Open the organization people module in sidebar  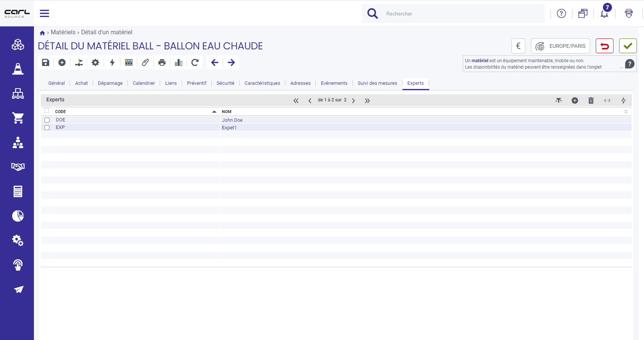click(18, 142)
